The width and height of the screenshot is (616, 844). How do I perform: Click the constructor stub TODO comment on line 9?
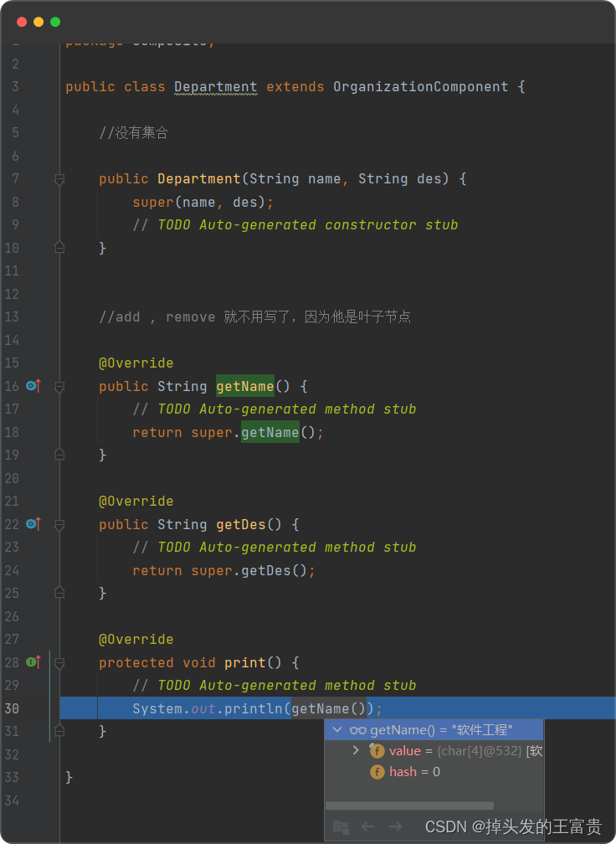click(295, 225)
